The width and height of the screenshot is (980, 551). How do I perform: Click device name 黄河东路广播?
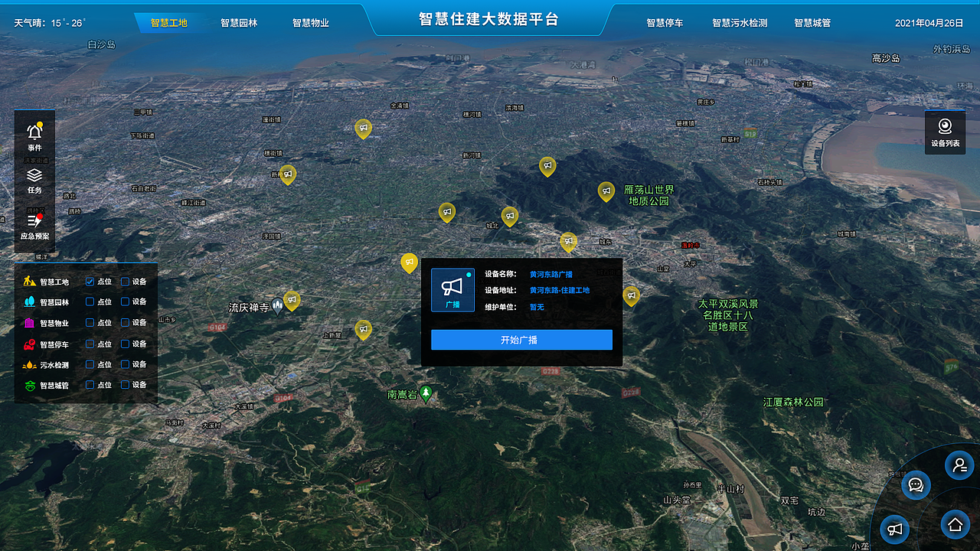551,274
